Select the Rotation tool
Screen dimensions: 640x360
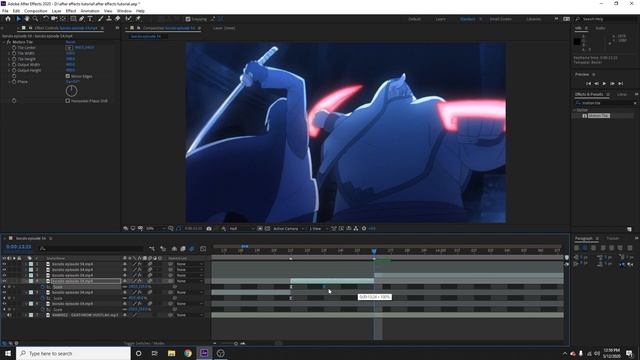[46, 19]
